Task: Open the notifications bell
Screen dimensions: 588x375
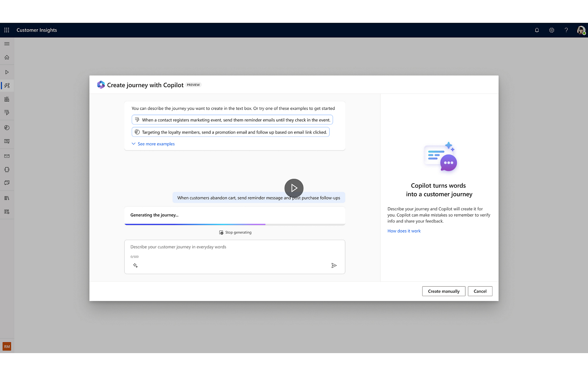Action: 537,30
